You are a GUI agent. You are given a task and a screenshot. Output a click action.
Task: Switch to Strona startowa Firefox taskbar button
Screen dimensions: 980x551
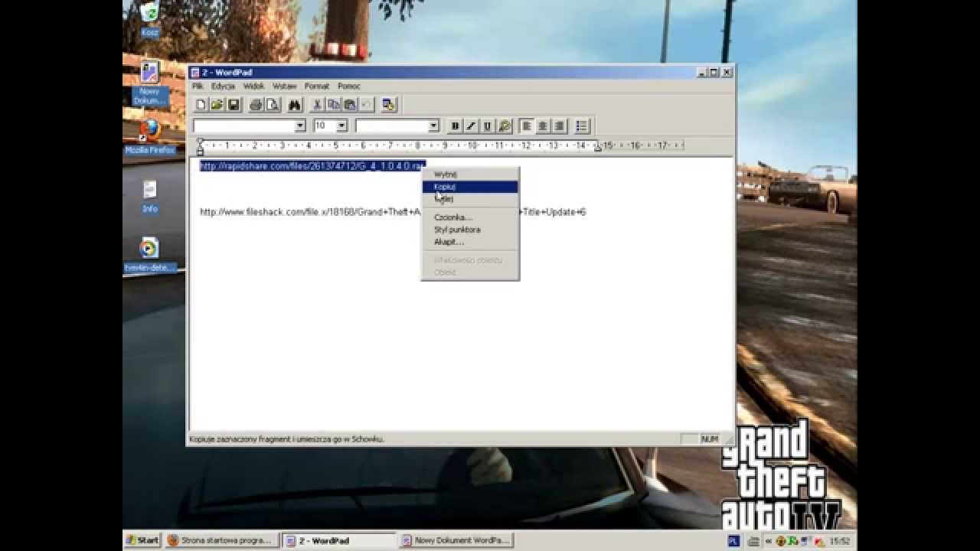[221, 540]
